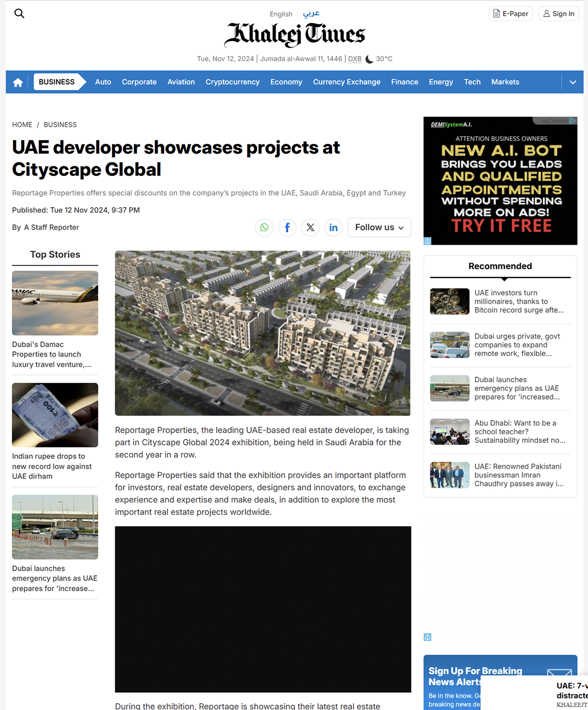
Task: Open Damac Properties top story thumbnail
Action: tap(55, 303)
